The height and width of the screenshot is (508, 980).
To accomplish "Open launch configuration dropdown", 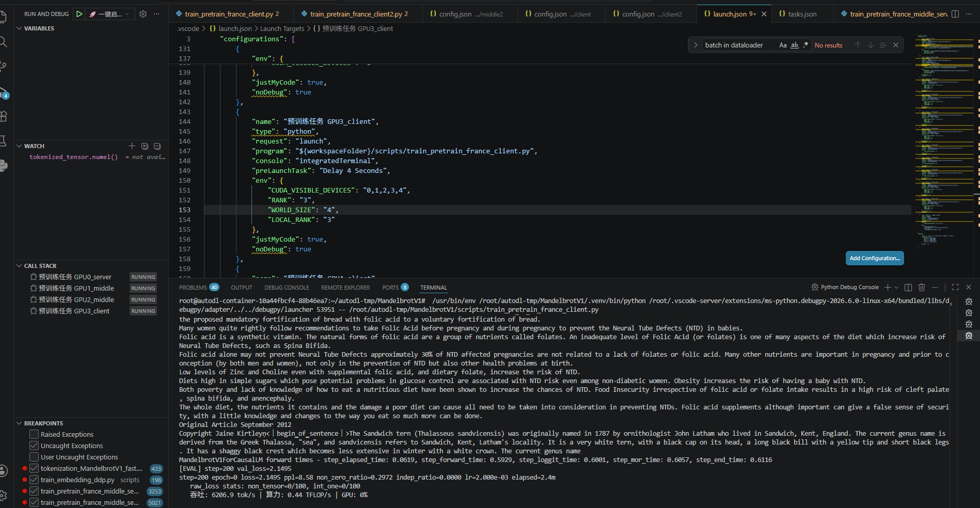I will 110,14.
